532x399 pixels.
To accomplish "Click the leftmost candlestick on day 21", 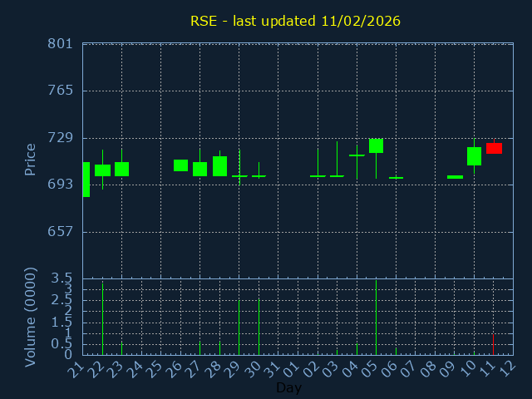I will [x=86, y=179].
